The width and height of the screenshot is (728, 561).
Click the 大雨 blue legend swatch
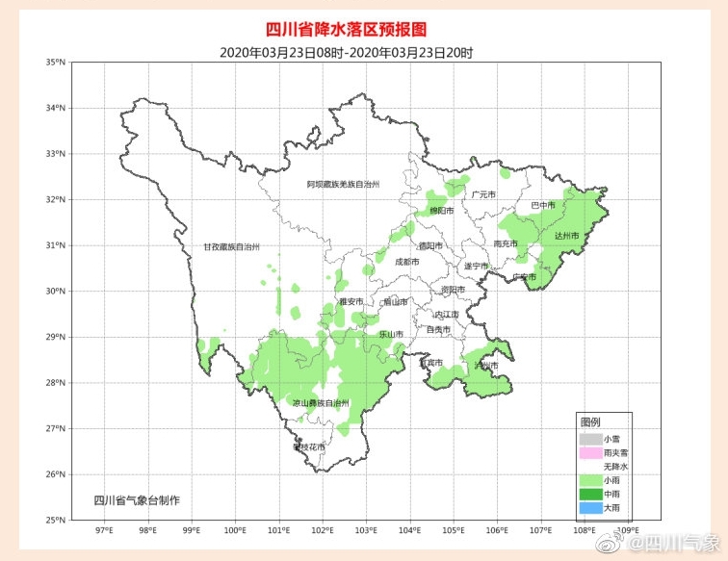pos(589,506)
